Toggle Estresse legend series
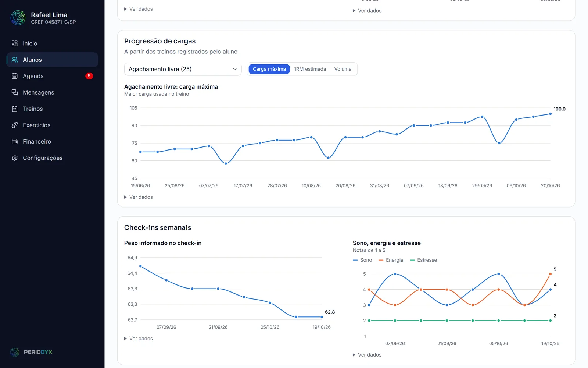The image size is (588, 368). point(423,260)
